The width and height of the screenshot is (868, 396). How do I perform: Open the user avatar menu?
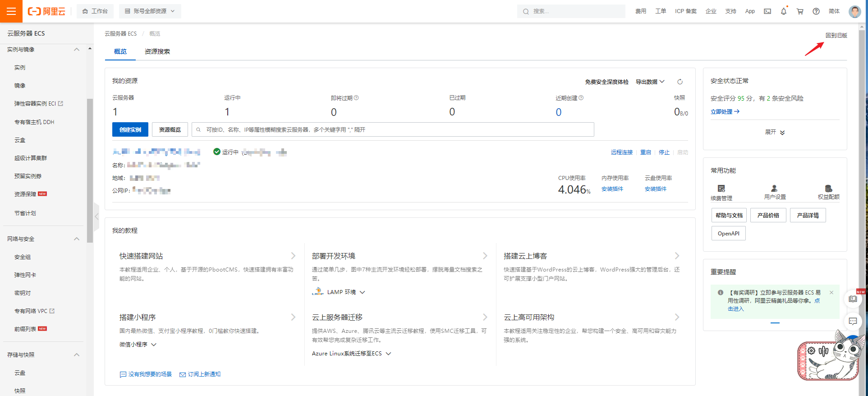click(x=854, y=11)
